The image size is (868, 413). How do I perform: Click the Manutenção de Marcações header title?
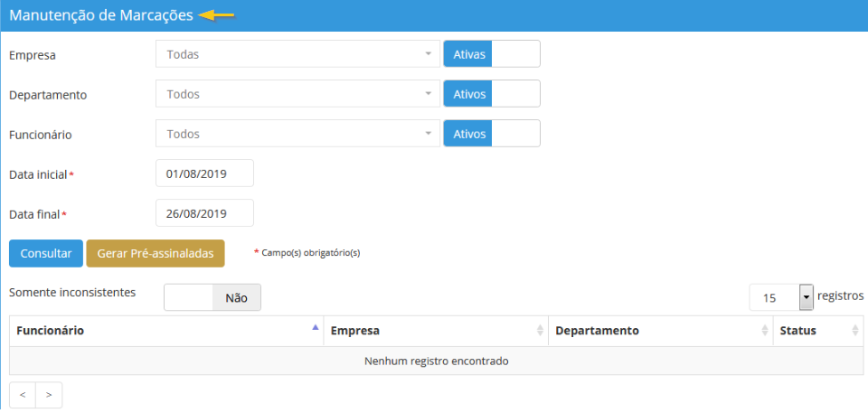[100, 15]
